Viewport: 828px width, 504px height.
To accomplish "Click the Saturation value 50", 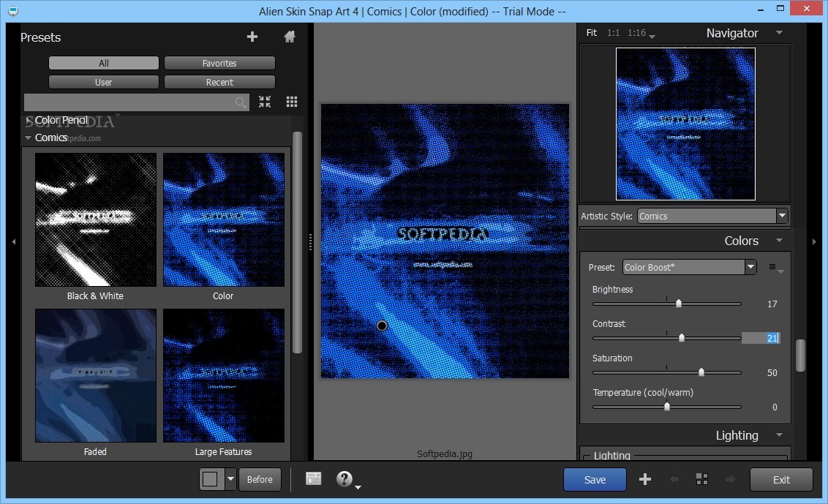I will click(772, 372).
